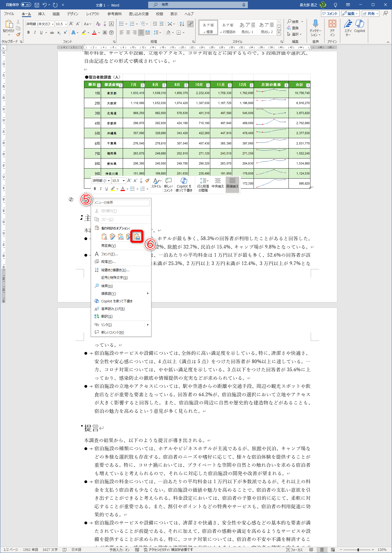This screenshot has width=392, height=553.
Task: Open the font name dropdown in ribbon
Action: pyautogui.click(x=53, y=24)
